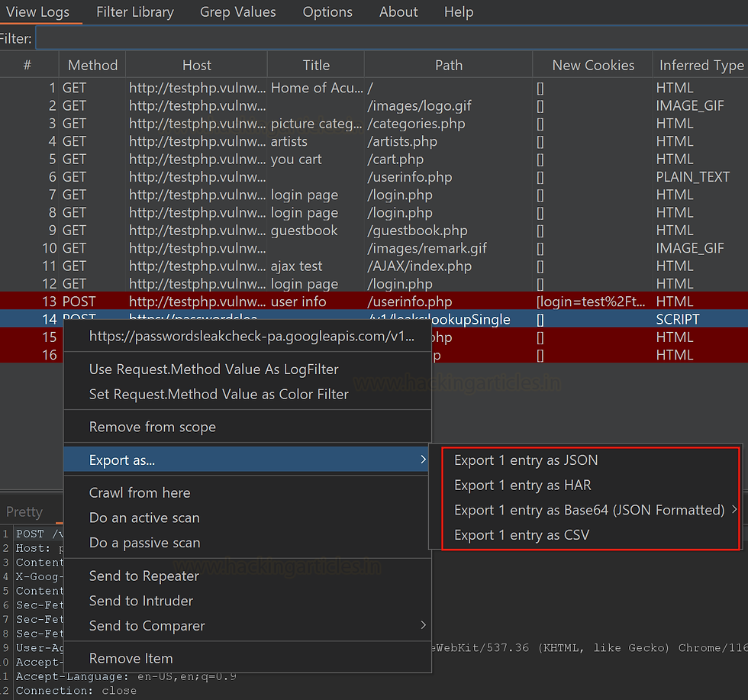This screenshot has height=700, width=748.
Task: Open the Pretty tab in request viewer
Action: click(x=24, y=512)
